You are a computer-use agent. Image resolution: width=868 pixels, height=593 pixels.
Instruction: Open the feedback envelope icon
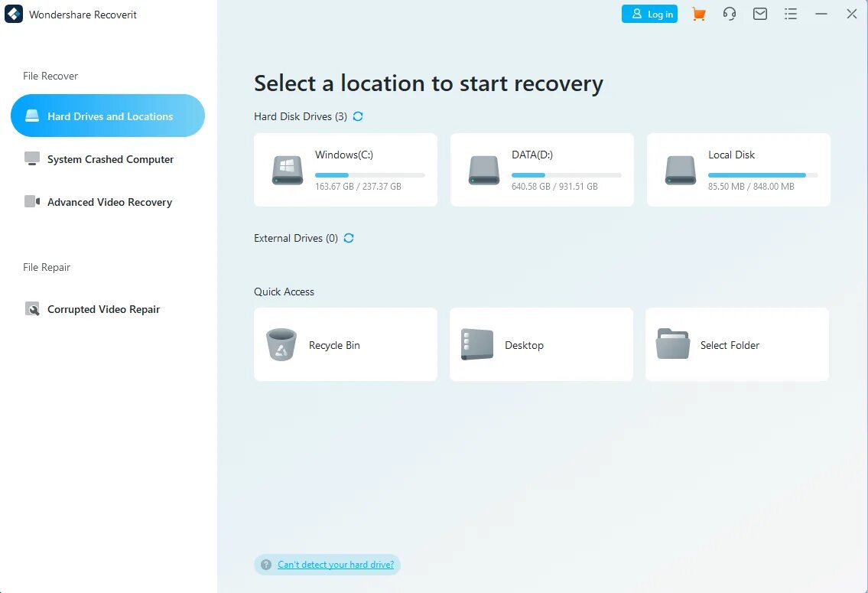tap(760, 14)
